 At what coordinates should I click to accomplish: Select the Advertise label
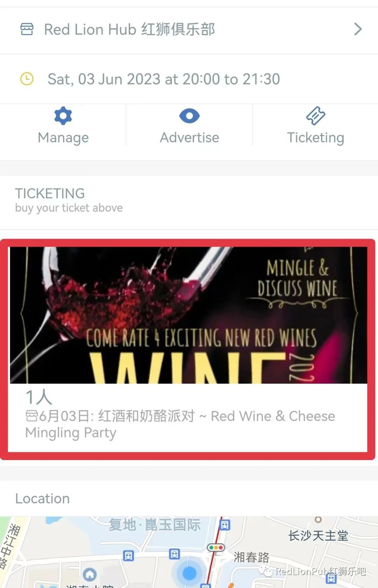click(189, 137)
